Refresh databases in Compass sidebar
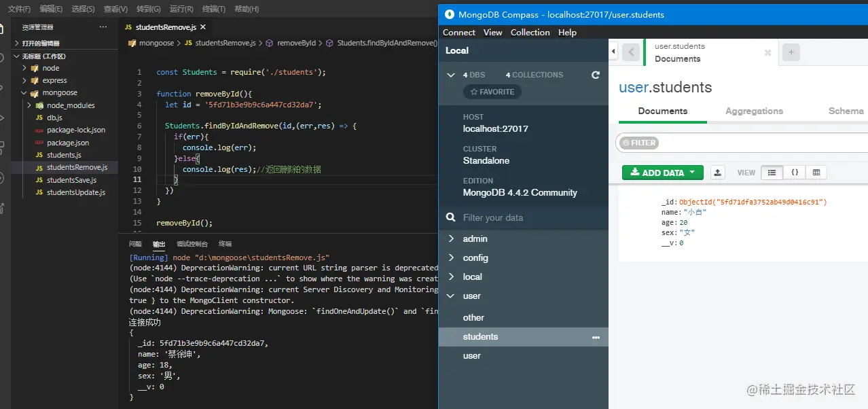 click(596, 75)
